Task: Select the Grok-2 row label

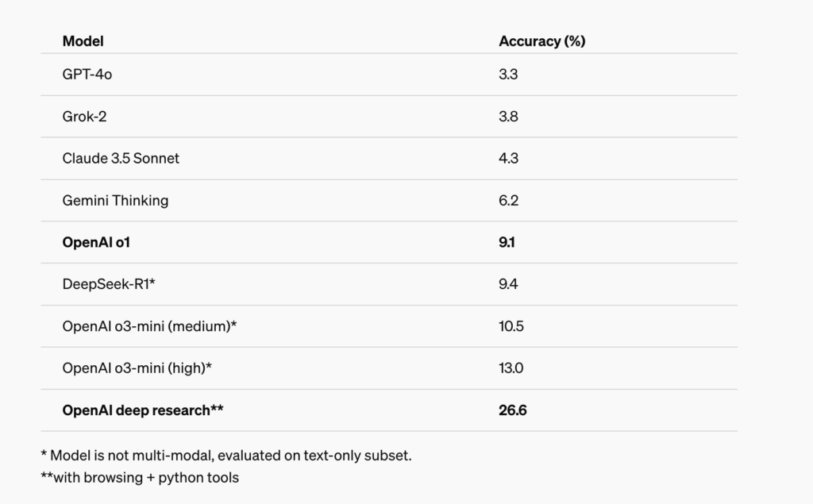Action: [84, 117]
